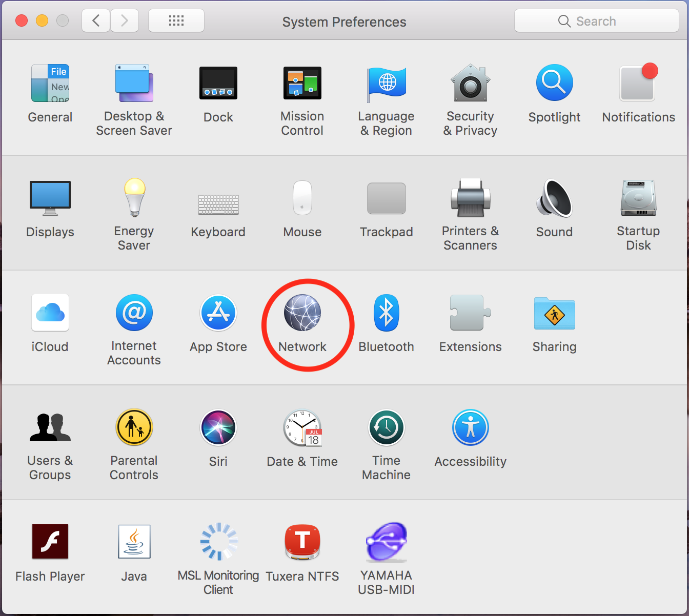
Task: Open Date & Time settings
Action: [302, 428]
